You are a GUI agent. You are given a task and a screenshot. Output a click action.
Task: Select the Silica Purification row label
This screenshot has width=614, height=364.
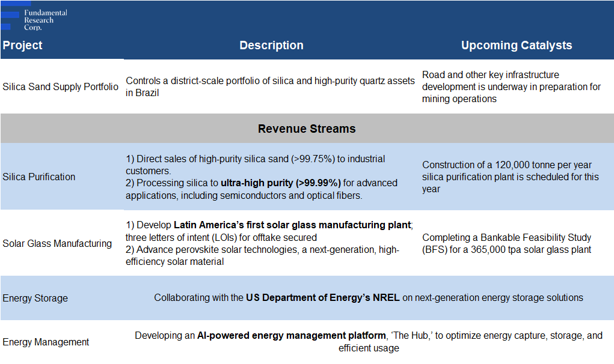pos(39,177)
